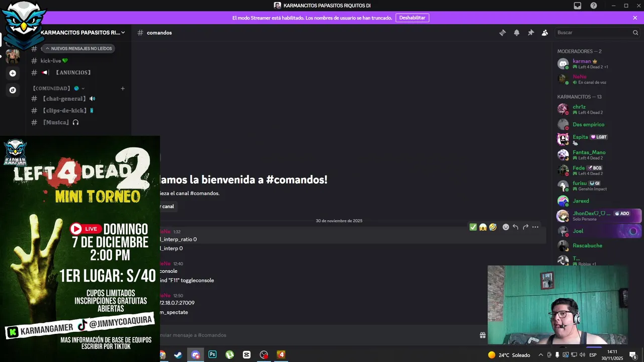Screen dimensions: 644x362
Task: React with screaming face emoji
Action: [483, 227]
